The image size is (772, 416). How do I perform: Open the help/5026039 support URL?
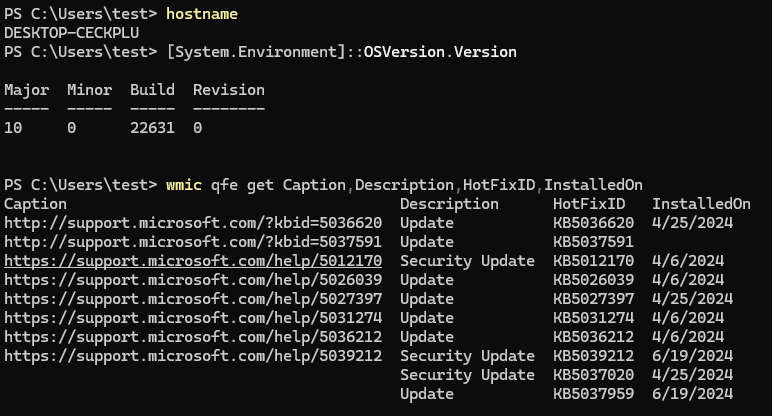(x=193, y=279)
